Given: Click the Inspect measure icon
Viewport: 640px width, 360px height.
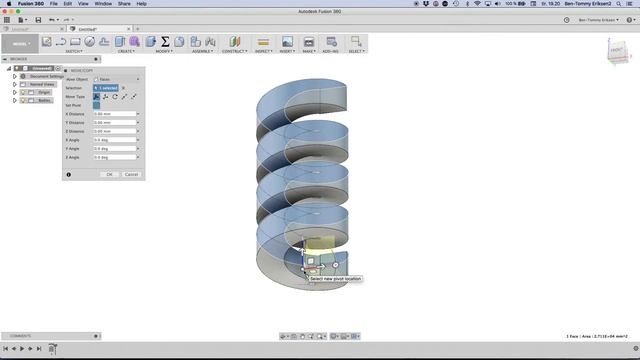Looking at the screenshot, I should pos(263,42).
